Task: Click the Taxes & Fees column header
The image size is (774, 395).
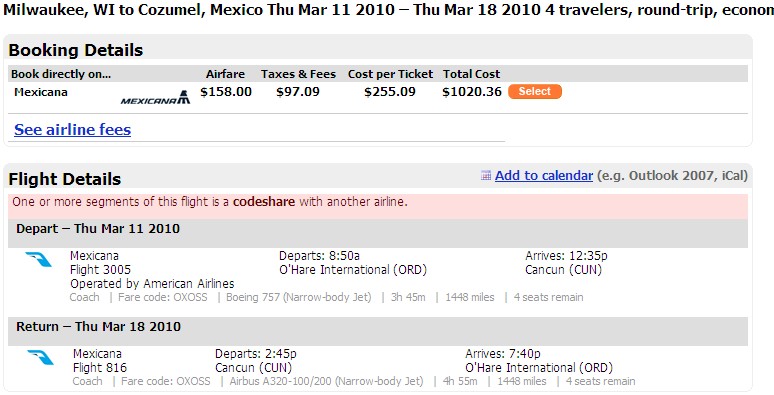Action: [x=298, y=74]
